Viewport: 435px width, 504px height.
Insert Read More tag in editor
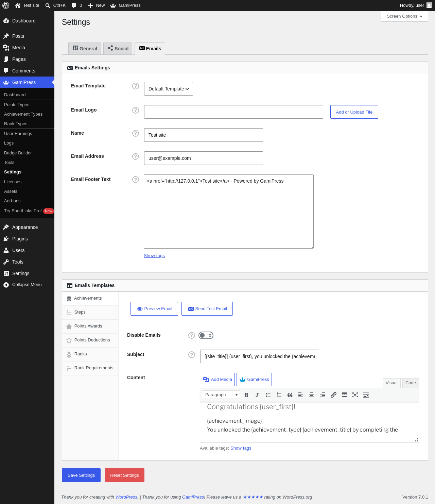coord(344,395)
